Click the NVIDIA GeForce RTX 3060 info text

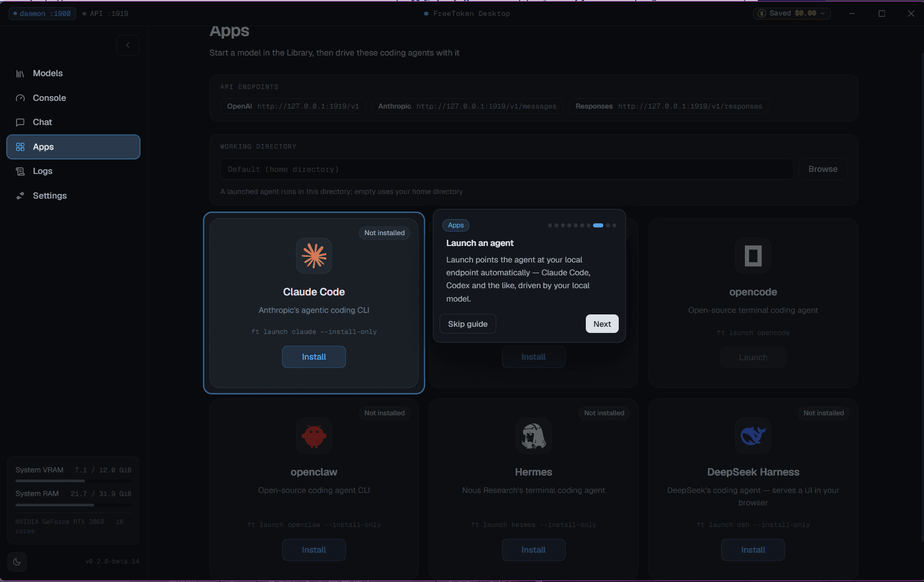(x=69, y=526)
